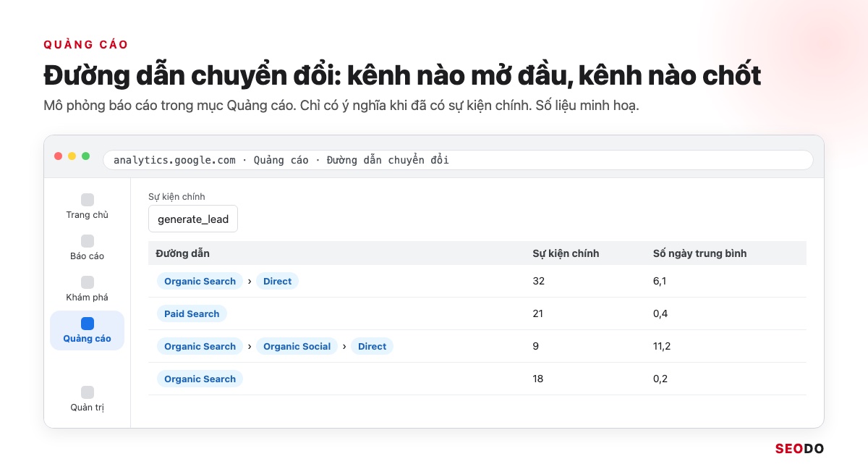
Task: Sort by Sự kiện chính column header
Action: [x=566, y=253]
